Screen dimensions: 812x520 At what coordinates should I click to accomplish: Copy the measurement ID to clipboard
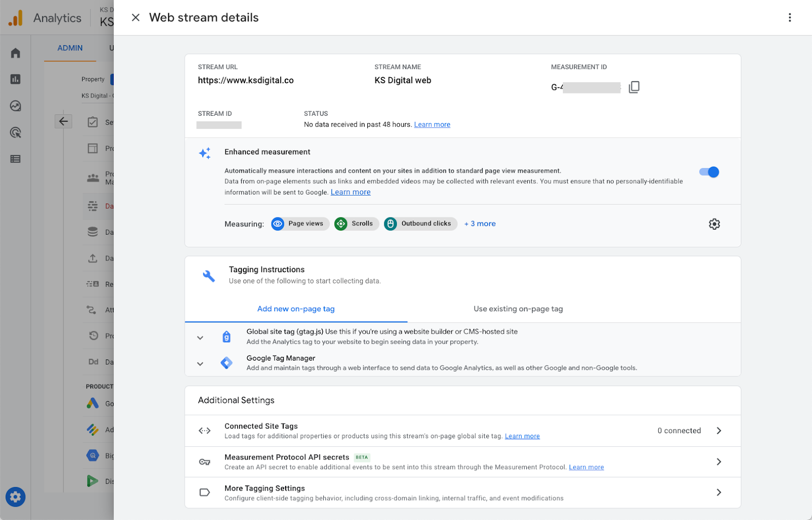pyautogui.click(x=634, y=87)
